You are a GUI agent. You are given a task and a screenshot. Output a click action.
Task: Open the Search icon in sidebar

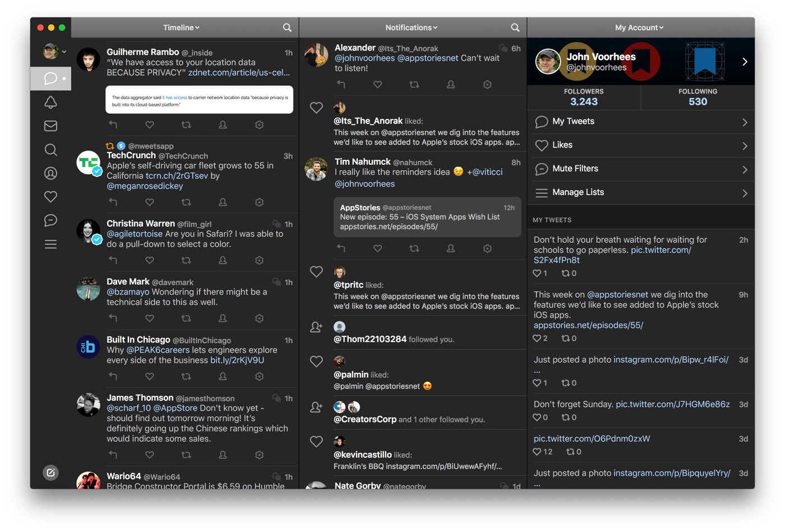50,150
